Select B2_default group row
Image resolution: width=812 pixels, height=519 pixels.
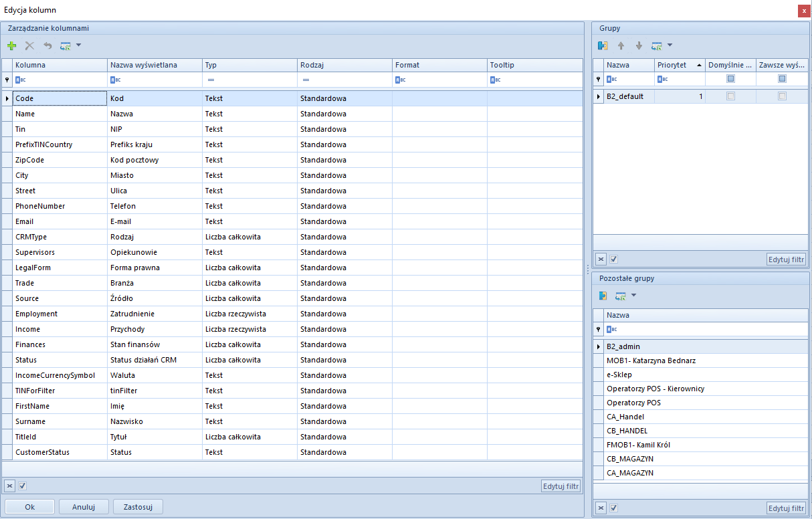click(x=700, y=96)
